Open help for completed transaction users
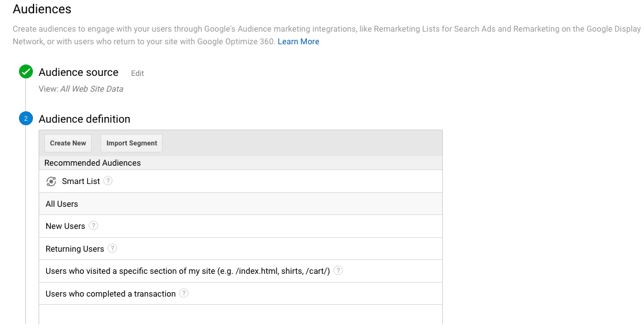The width and height of the screenshot is (644, 332). coord(184,293)
